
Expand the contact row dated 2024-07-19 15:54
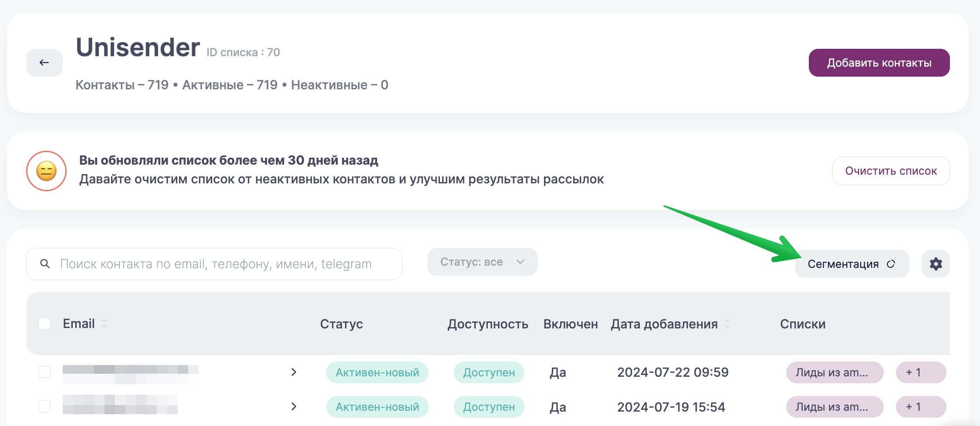pos(294,406)
